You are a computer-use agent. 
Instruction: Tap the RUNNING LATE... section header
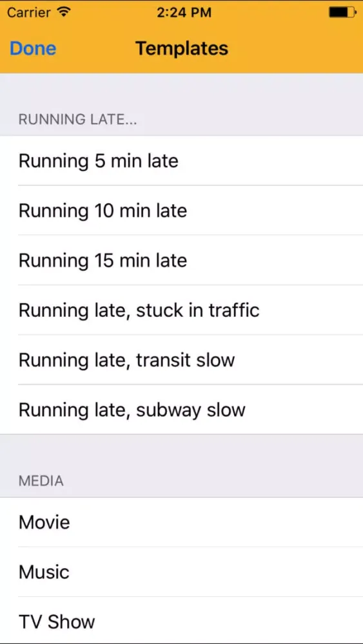[78, 120]
